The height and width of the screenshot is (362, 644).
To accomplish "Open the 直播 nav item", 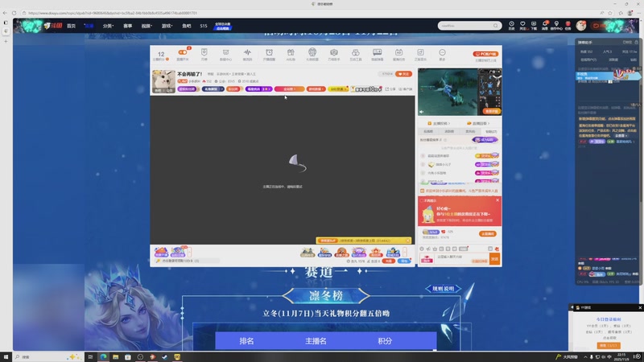I will [89, 26].
